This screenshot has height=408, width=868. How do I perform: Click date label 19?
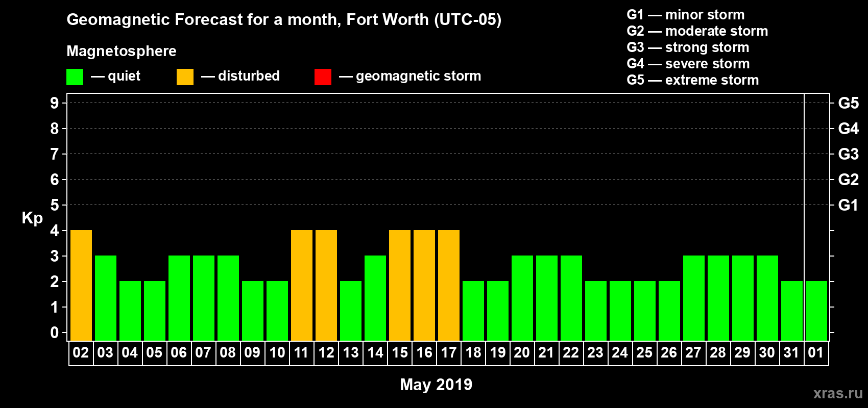(x=497, y=353)
